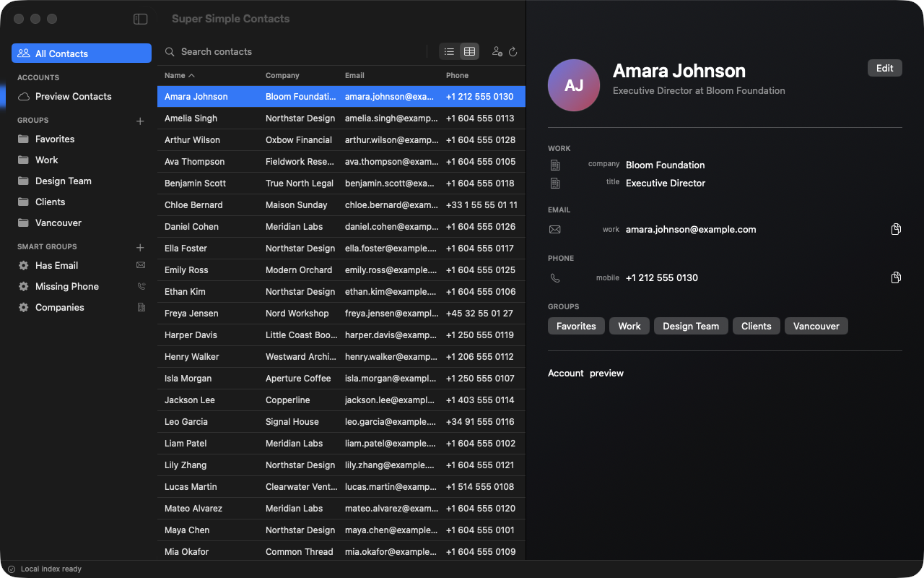Select Henry Walker contact
924x578 pixels.
click(341, 357)
